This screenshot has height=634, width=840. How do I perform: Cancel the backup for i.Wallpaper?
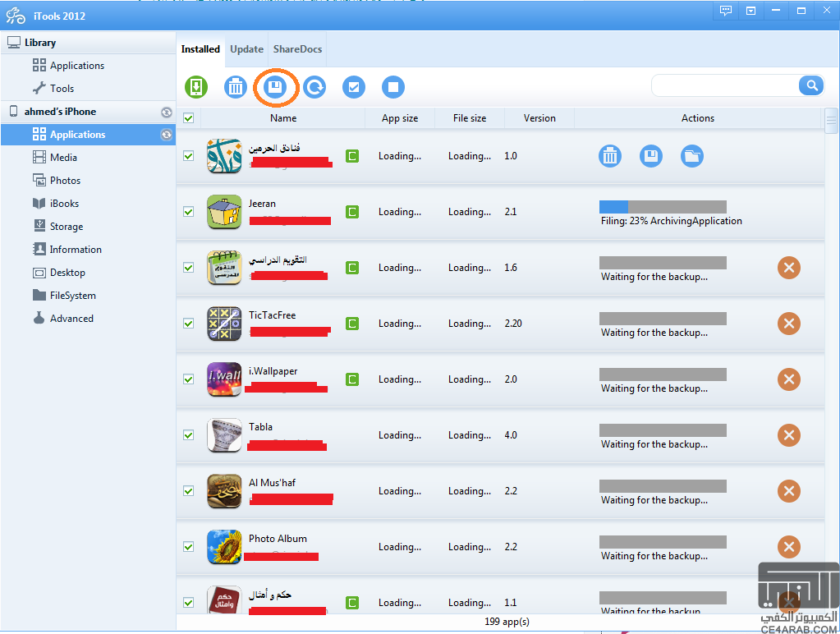pyautogui.click(x=788, y=379)
